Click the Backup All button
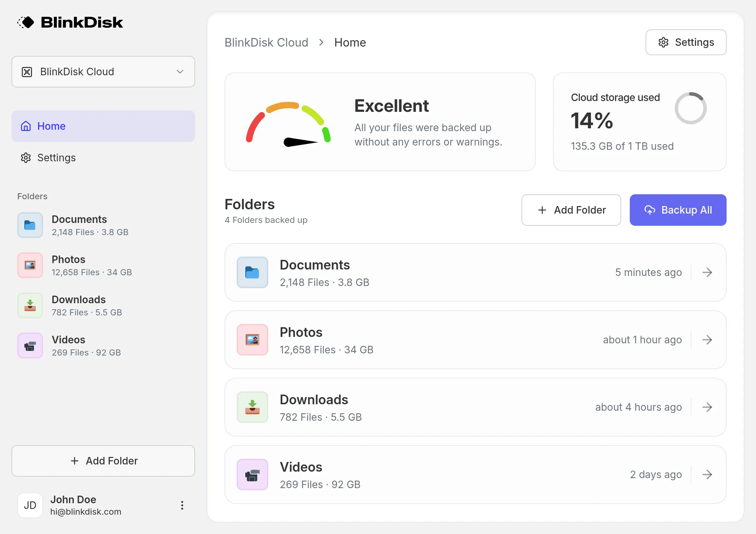This screenshot has height=534, width=756. [x=677, y=210]
